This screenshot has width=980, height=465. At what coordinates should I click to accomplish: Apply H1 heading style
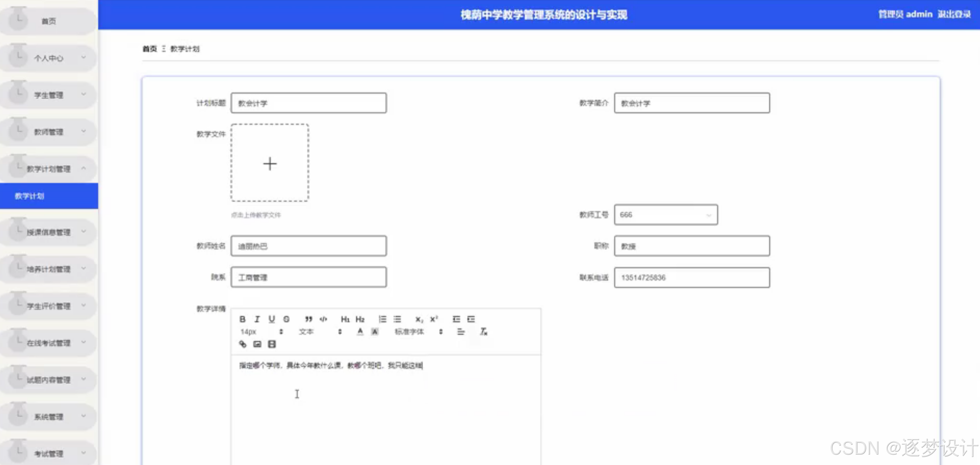[x=345, y=319]
